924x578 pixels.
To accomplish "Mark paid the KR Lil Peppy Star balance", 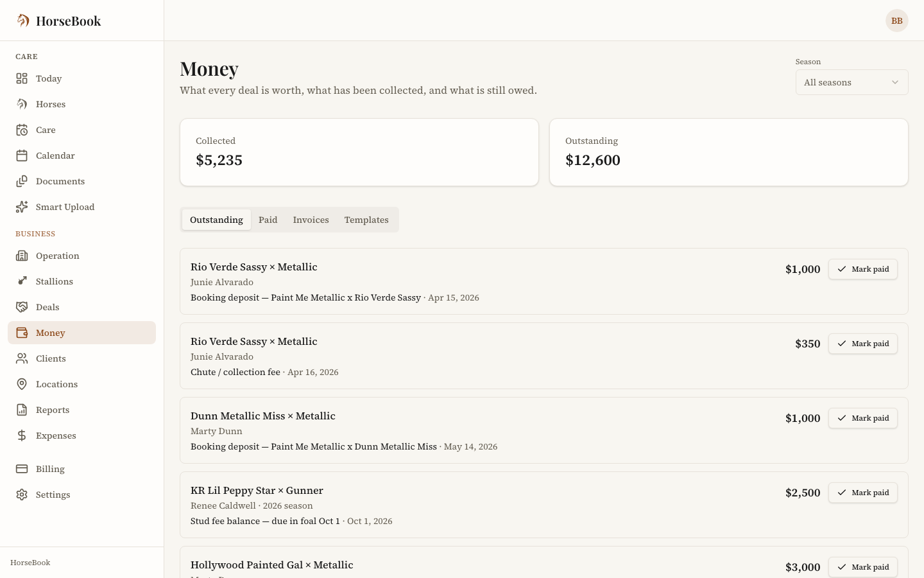I will pyautogui.click(x=862, y=493).
